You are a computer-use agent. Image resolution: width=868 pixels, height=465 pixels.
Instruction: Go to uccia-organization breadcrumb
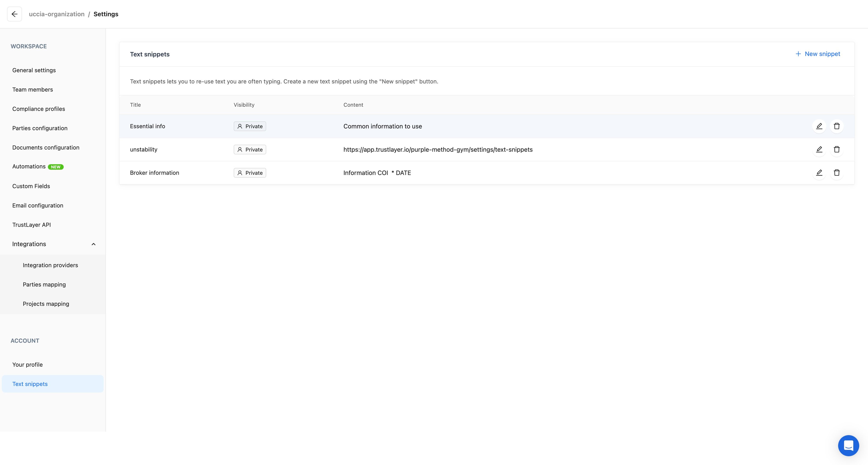click(57, 14)
